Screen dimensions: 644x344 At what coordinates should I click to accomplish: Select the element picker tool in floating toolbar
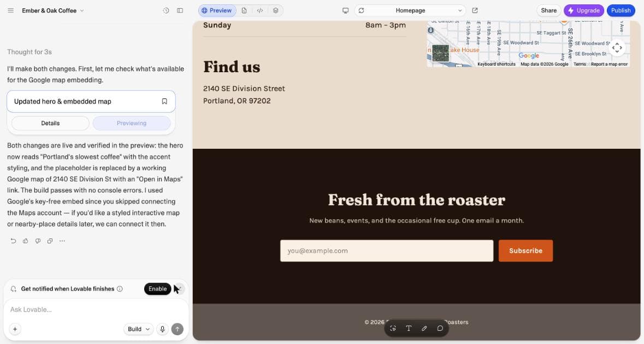[393, 328]
